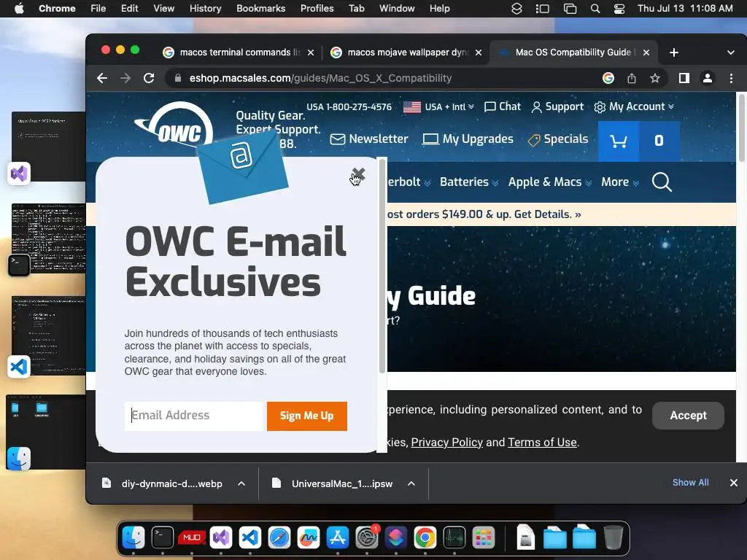Close the downloads bar
747x560 pixels.
(x=734, y=483)
